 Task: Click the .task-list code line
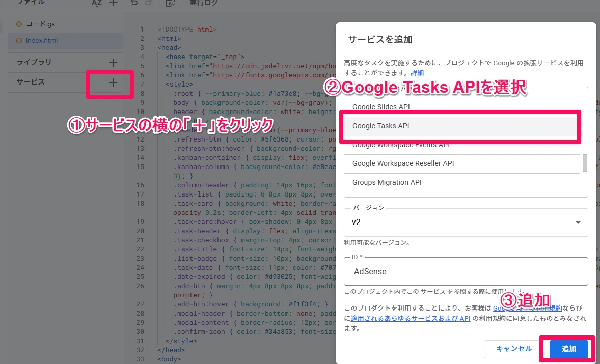click(x=255, y=194)
